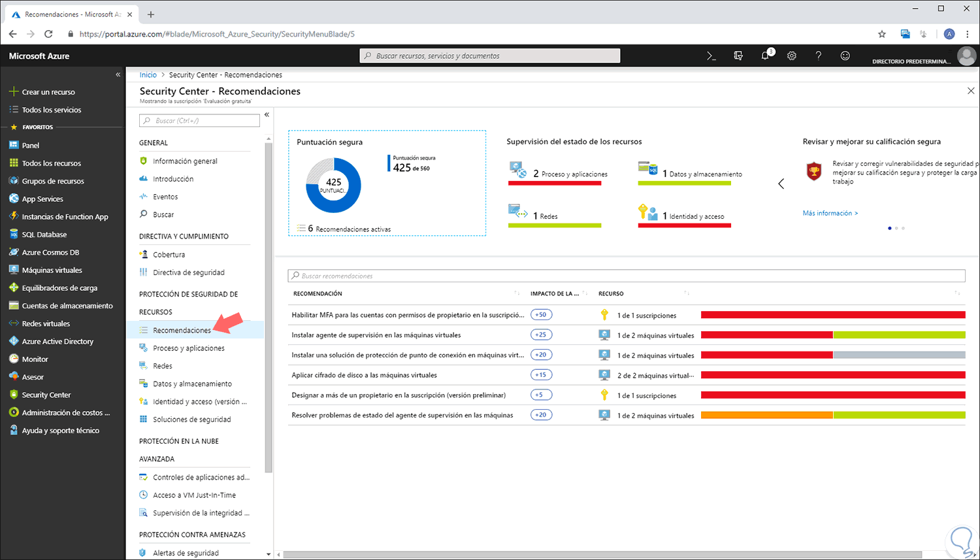Image resolution: width=980 pixels, height=560 pixels.
Task: Click the Buscar recursos global search box
Action: click(490, 56)
